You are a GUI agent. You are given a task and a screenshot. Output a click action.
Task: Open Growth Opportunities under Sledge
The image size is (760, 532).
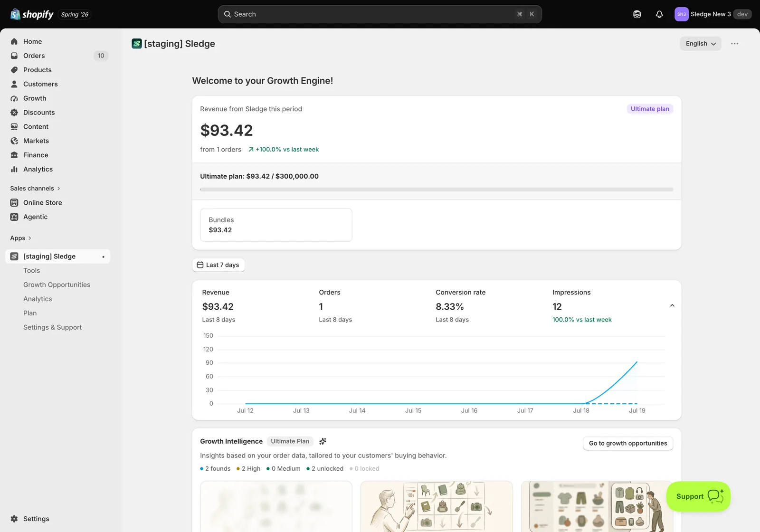tap(57, 285)
